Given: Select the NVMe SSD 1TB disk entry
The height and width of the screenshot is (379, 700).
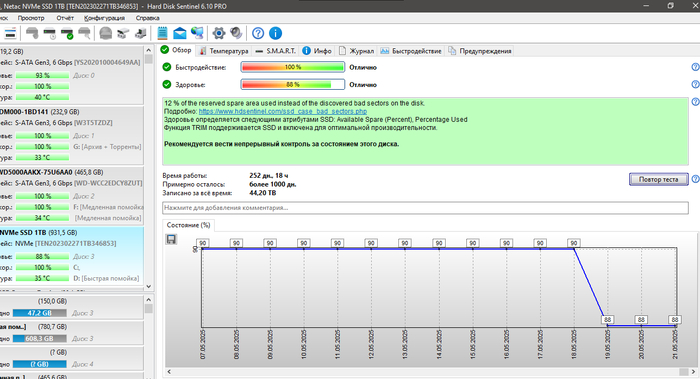Looking at the screenshot, I should tap(71, 255).
